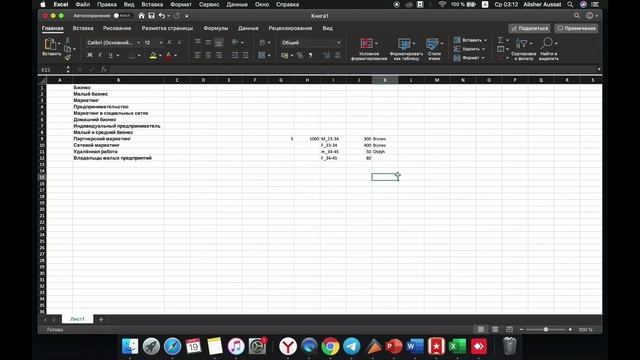Viewport: 640px width, 360px height.
Task: Expand the Формат cells dropdown
Action: click(483, 58)
